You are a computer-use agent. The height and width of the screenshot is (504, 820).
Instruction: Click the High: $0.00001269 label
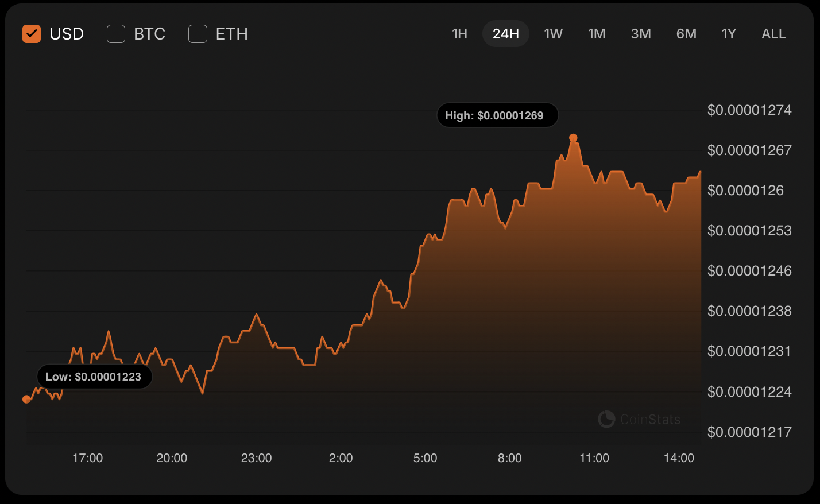coord(497,115)
